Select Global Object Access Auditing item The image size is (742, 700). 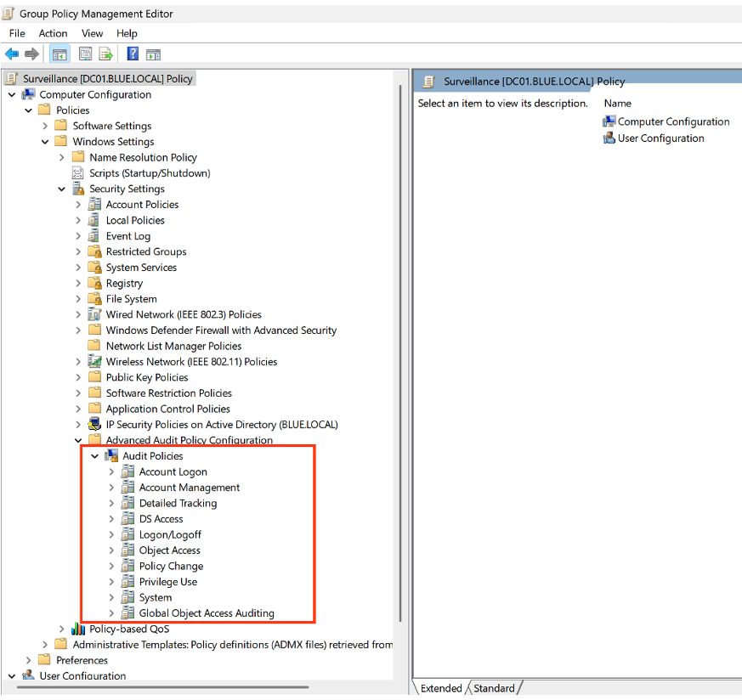[x=207, y=613]
